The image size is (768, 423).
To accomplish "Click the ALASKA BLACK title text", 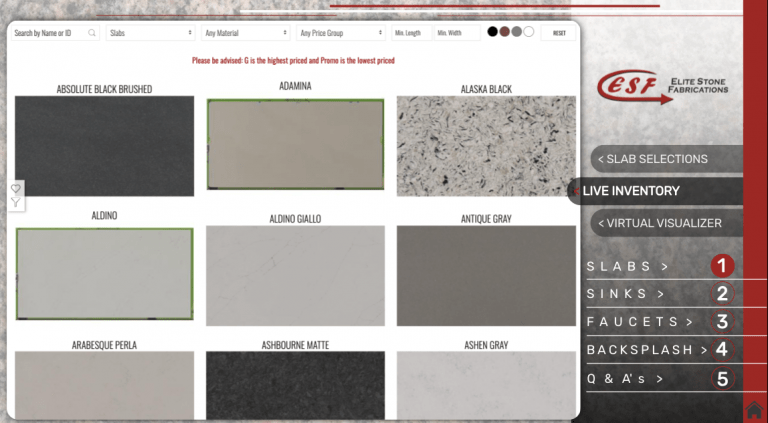I will coord(486,89).
